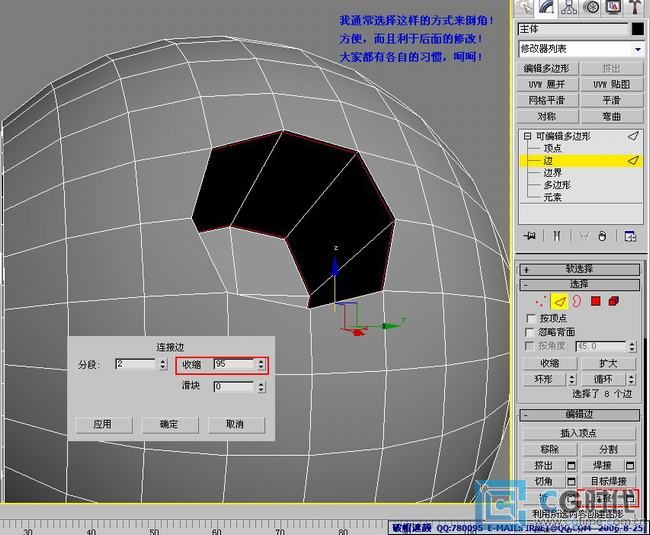Open the Hierarchy command panel tab

point(569,7)
